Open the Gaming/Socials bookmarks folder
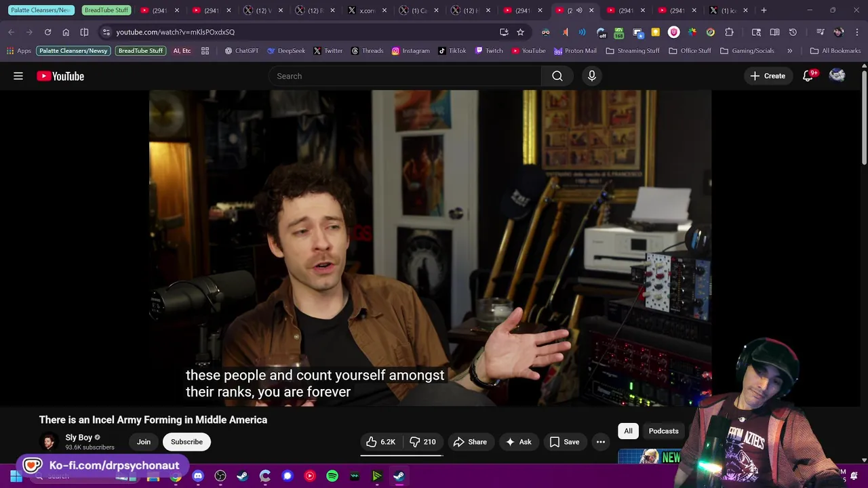This screenshot has height=488, width=868. click(747, 51)
